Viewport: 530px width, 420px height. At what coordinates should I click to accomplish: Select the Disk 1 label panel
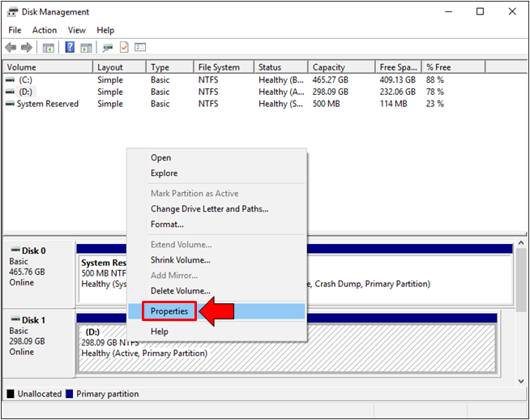point(39,343)
